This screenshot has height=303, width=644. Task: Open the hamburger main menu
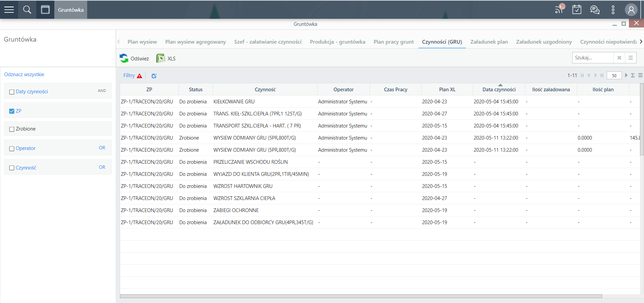pos(9,10)
